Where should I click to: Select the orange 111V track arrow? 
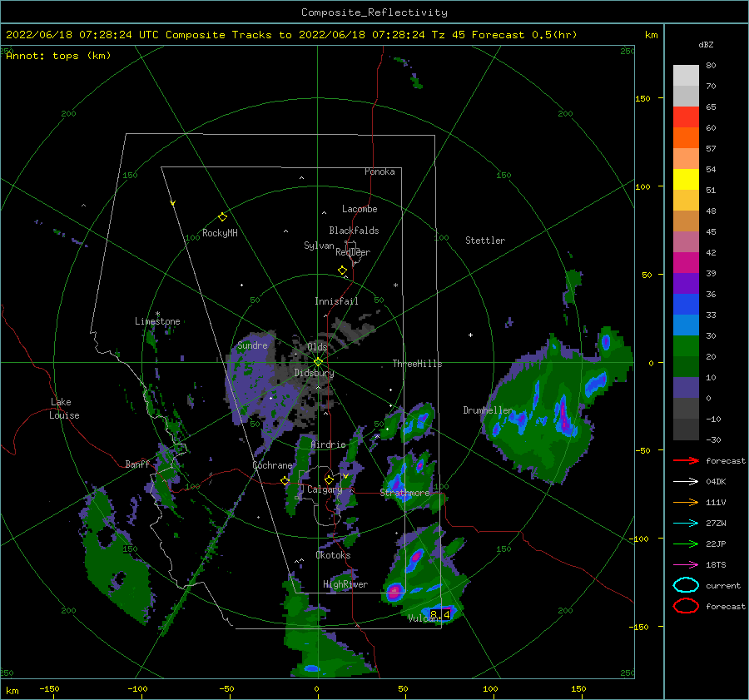pos(686,502)
